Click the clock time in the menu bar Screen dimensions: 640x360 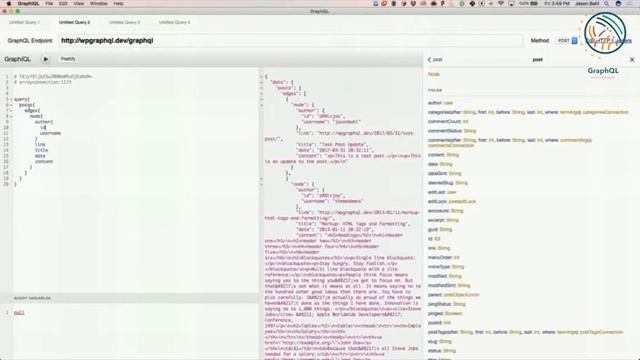pos(557,3)
